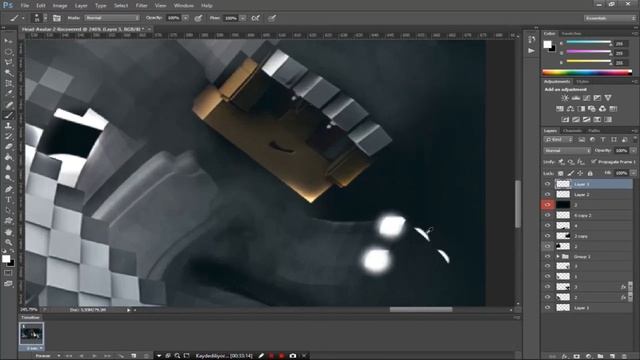Viewport: 640px width, 360px height.
Task: Select the Path Selection tool
Action: (x=8, y=210)
